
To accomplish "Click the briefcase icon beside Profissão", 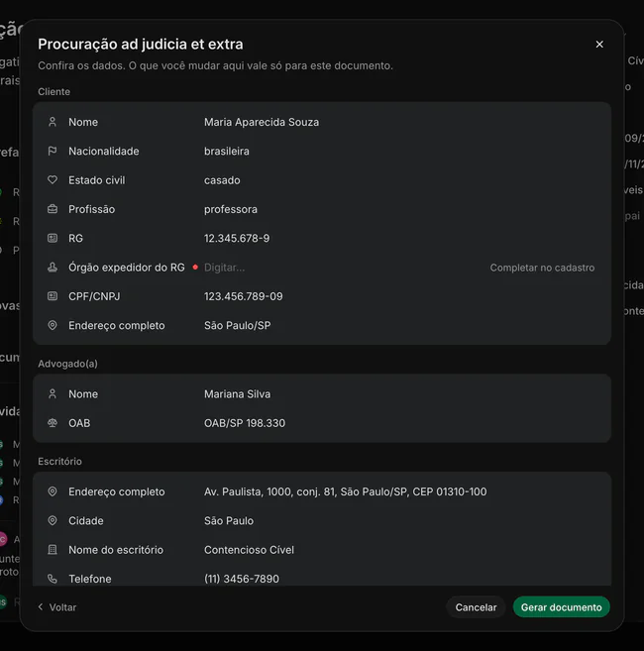I will (53, 209).
